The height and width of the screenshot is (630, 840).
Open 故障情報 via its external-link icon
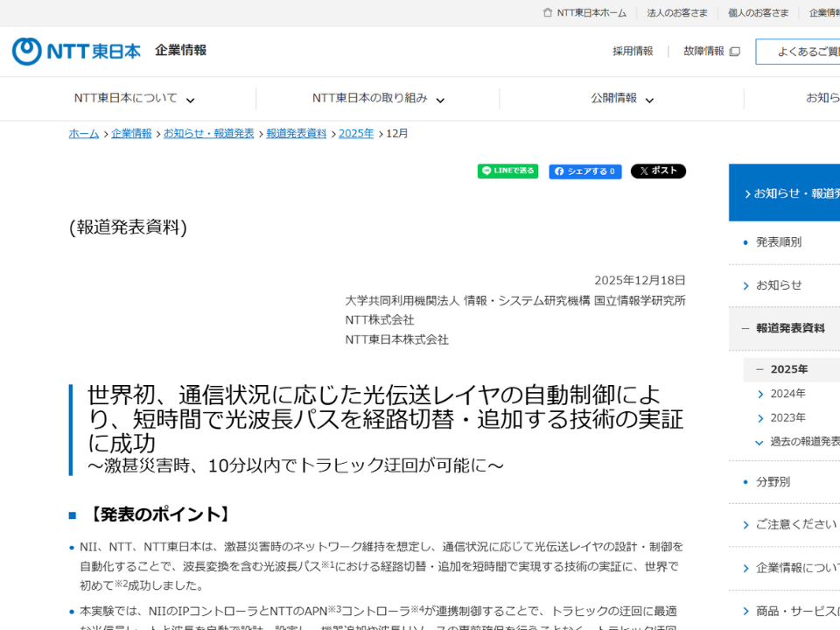coord(734,52)
